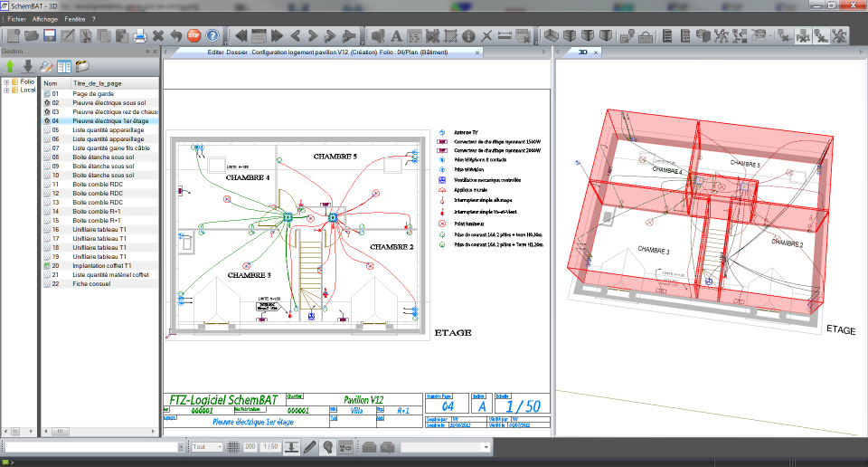Select the text 'A' tool
The height and width of the screenshot is (467, 868).
[x=395, y=36]
